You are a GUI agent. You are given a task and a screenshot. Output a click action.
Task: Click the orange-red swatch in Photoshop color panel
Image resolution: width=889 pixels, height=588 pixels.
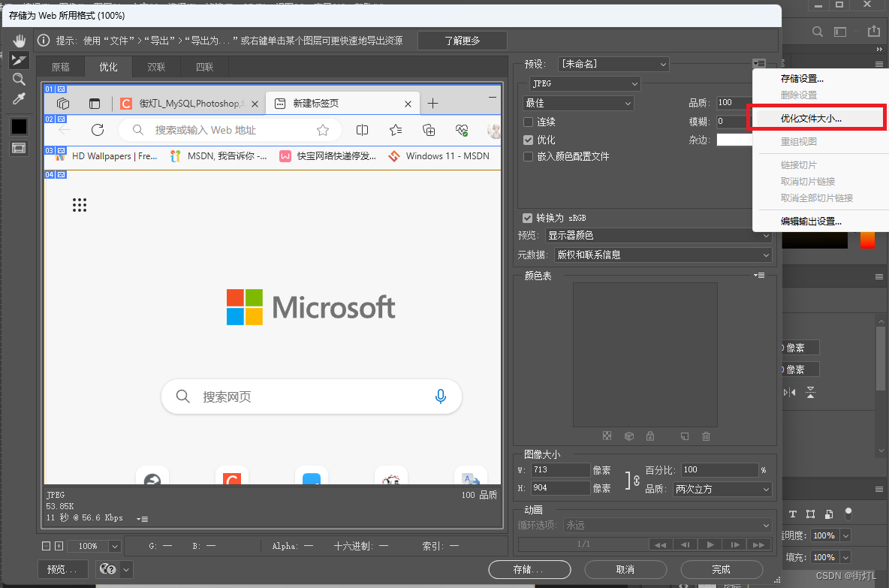point(867,240)
